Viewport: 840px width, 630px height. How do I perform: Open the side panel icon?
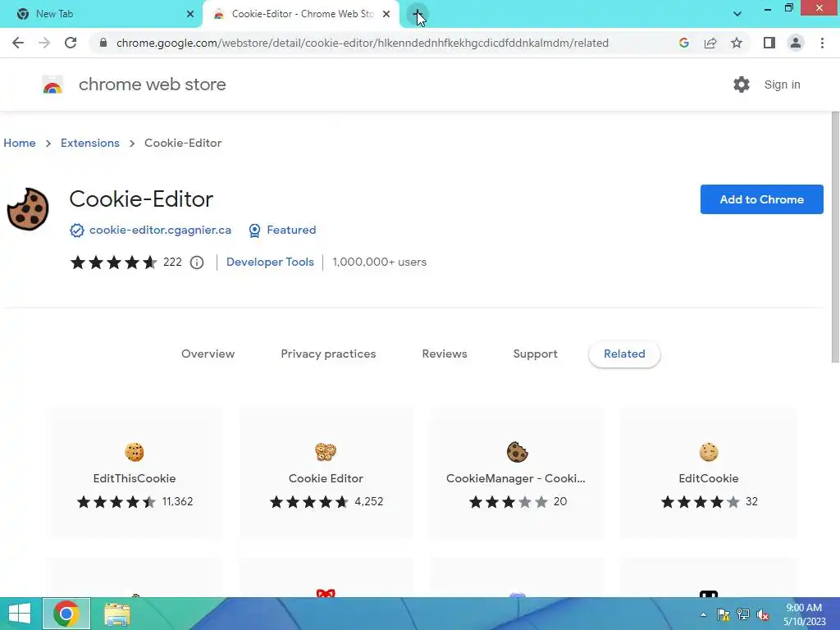pos(769,43)
